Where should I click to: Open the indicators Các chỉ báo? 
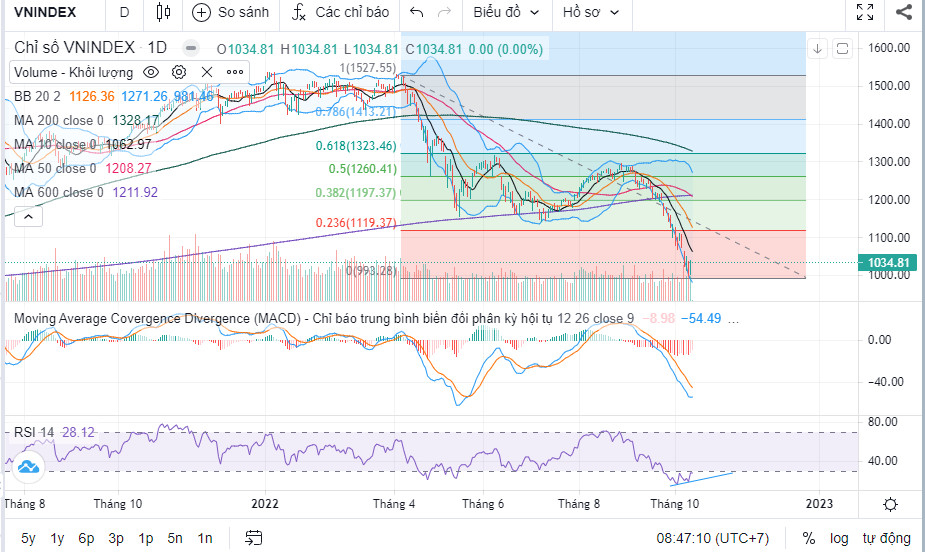[x=340, y=12]
